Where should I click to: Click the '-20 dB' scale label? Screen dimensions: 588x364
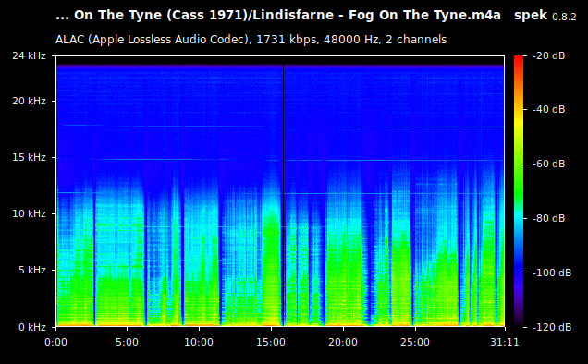549,55
